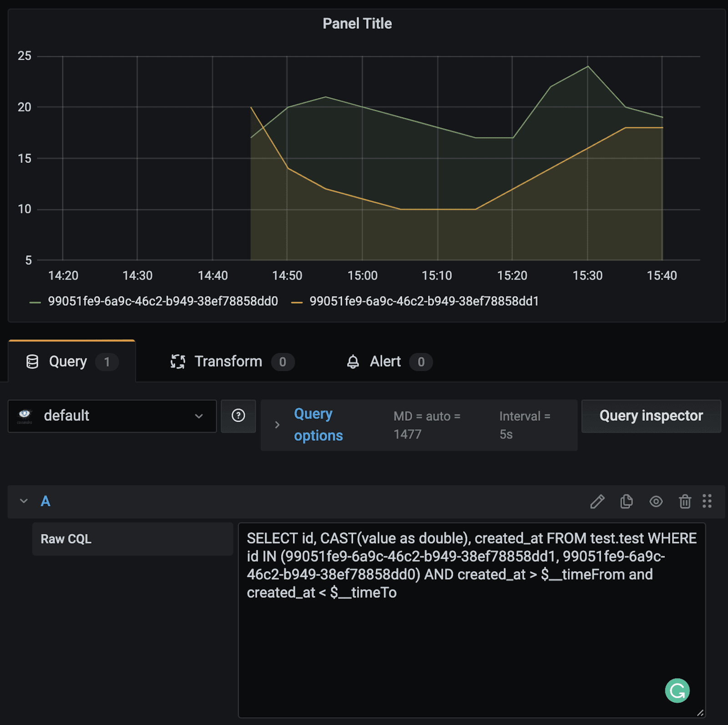Screen dimensions: 728x725
Task: Click the Cassandra data source logo icon
Action: pyautogui.click(x=25, y=415)
